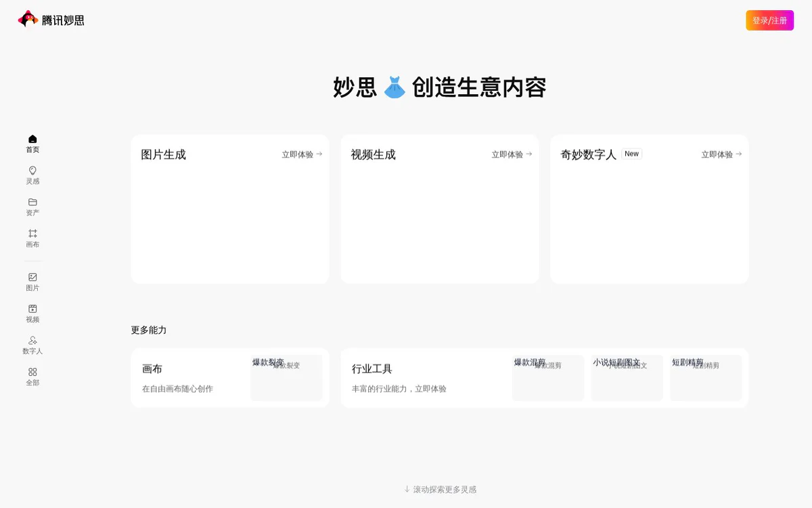Click the 更多能力 section heading
The height and width of the screenshot is (508, 812).
pos(148,330)
